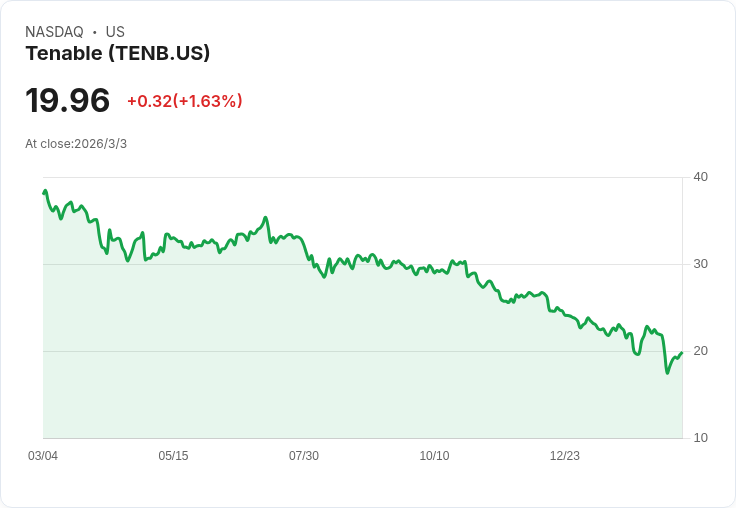Select the US market label
The image size is (736, 508).
coord(115,32)
